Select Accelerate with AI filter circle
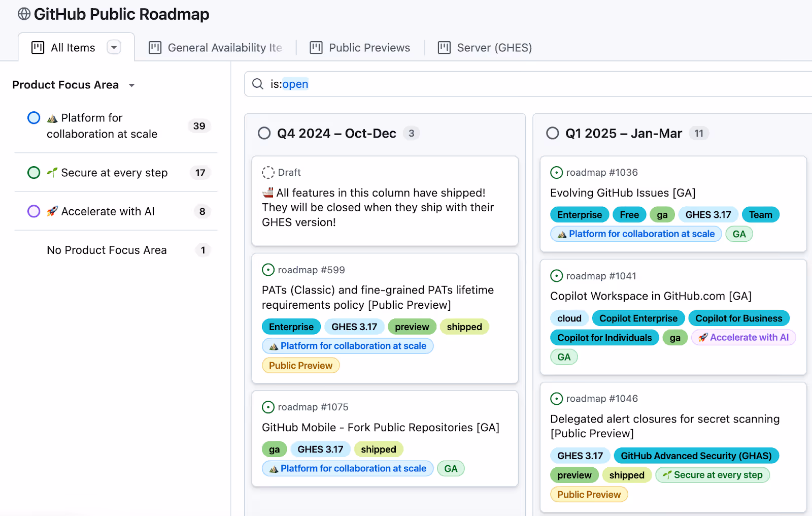 click(x=33, y=211)
